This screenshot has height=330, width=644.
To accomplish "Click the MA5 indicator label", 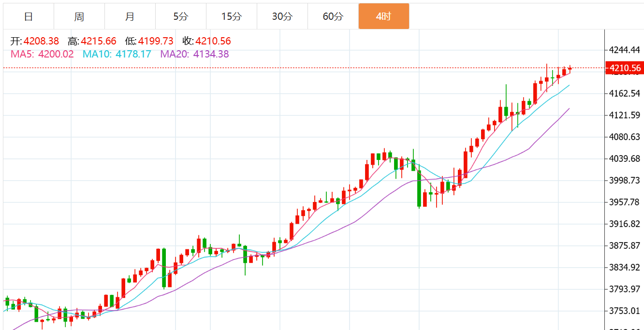I will (x=42, y=54).
